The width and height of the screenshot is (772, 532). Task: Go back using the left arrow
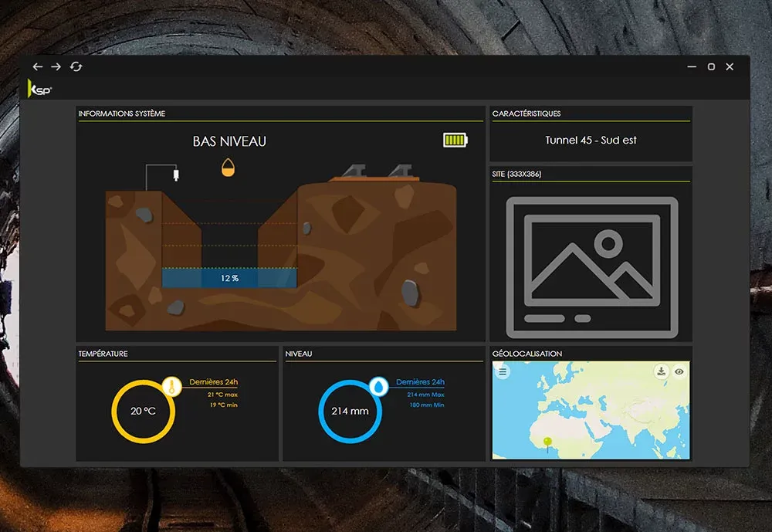tap(38, 67)
